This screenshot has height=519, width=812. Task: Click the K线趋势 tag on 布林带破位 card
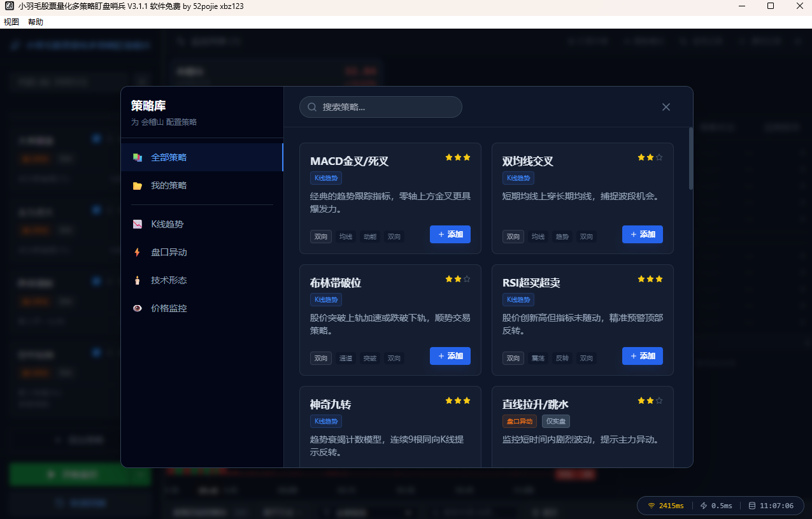tap(326, 299)
